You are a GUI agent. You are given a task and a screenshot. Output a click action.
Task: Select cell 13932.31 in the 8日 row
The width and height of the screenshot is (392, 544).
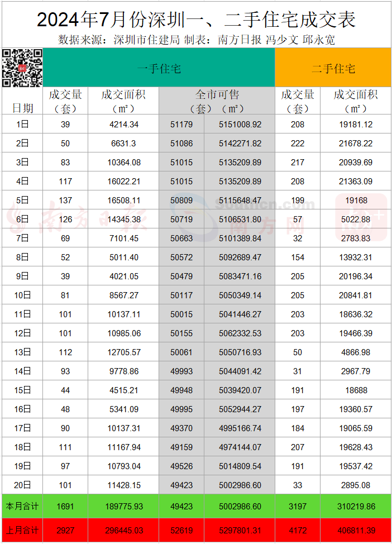[356, 257]
